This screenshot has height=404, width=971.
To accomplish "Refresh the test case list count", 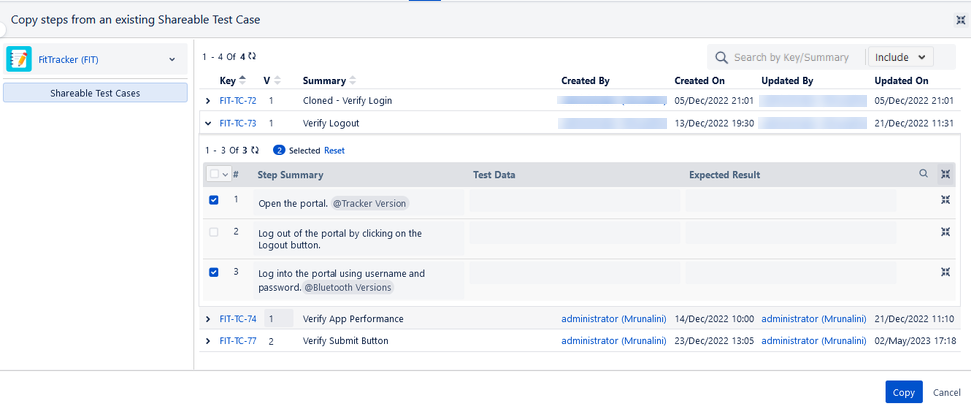I will point(252,56).
